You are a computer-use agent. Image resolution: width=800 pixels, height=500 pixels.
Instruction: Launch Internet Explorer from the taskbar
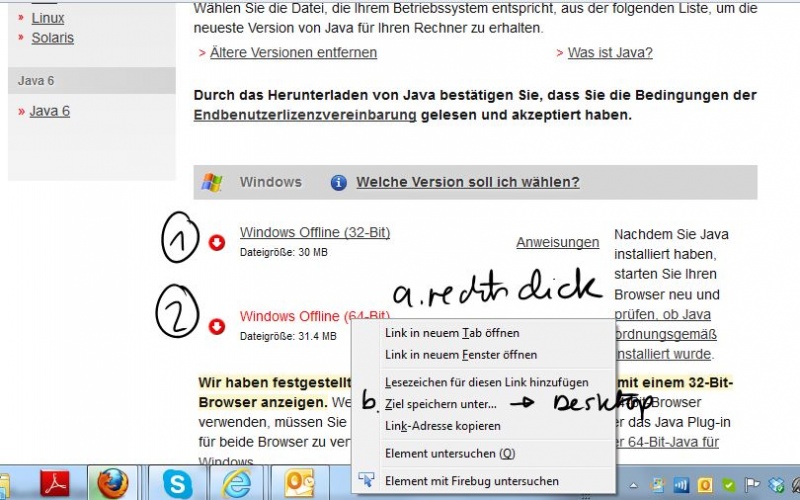(237, 483)
